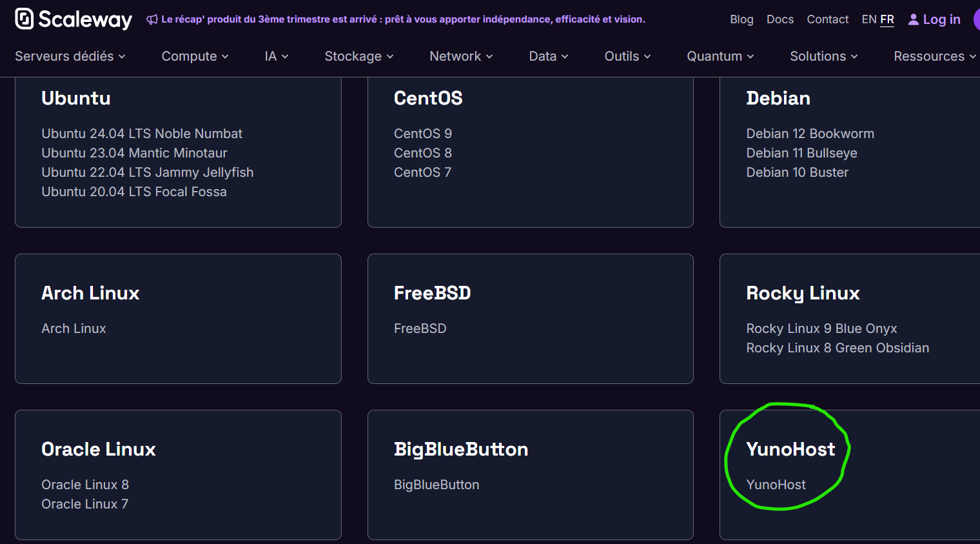Click the circled YunoHost link

776,485
